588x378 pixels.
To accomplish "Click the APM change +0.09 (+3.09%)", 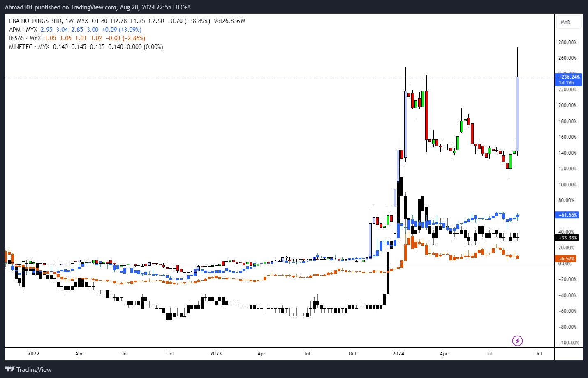I will coord(122,30).
